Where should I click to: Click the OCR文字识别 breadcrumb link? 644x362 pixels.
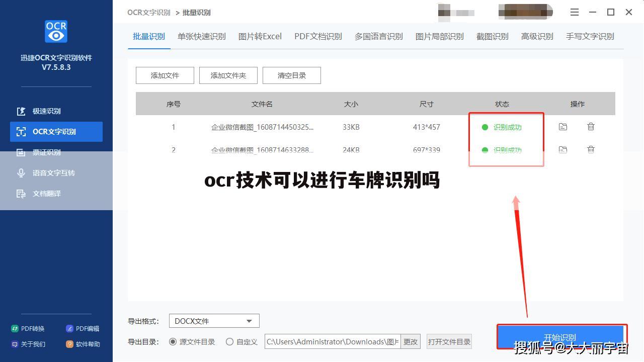[x=149, y=13]
